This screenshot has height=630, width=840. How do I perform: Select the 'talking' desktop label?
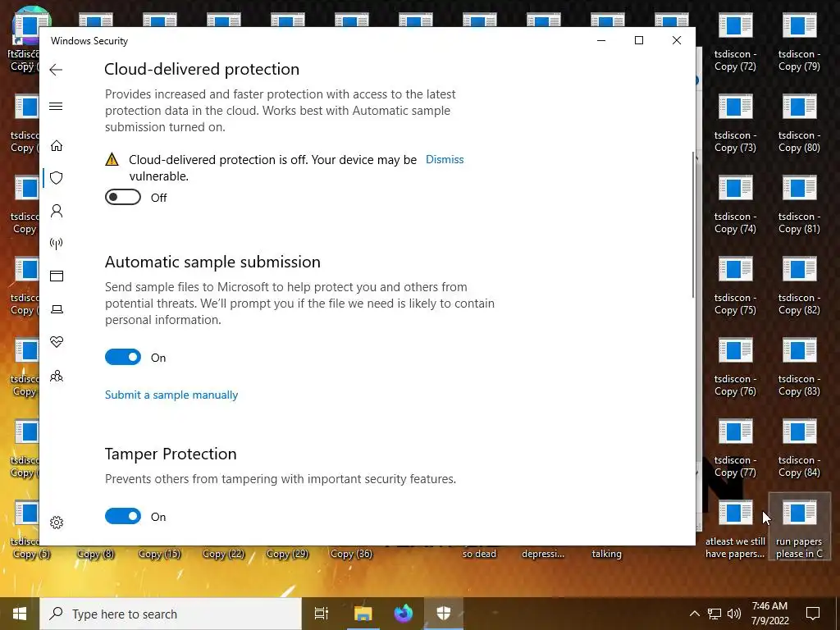pyautogui.click(x=606, y=554)
